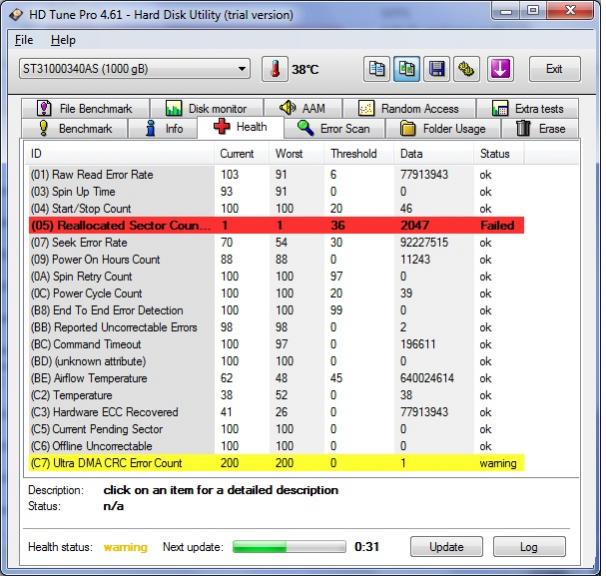
Task: Select Power On Hours Count row
Action: (276, 259)
